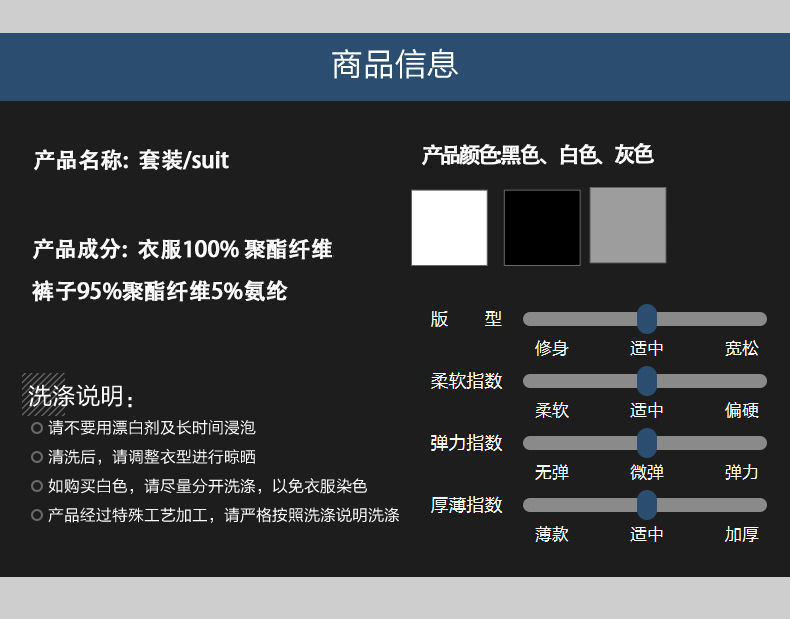790x619 pixels.
Task: Click the 偏硬 softness label
Action: [x=742, y=410]
